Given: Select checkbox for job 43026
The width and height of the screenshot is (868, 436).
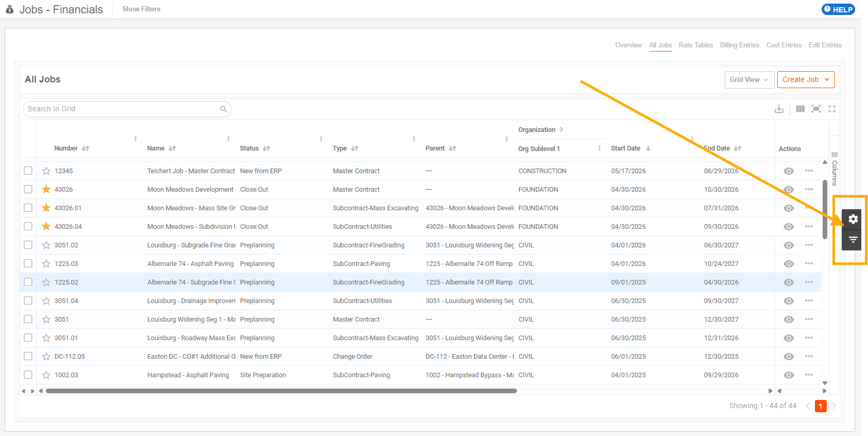Looking at the screenshot, I should 28,189.
